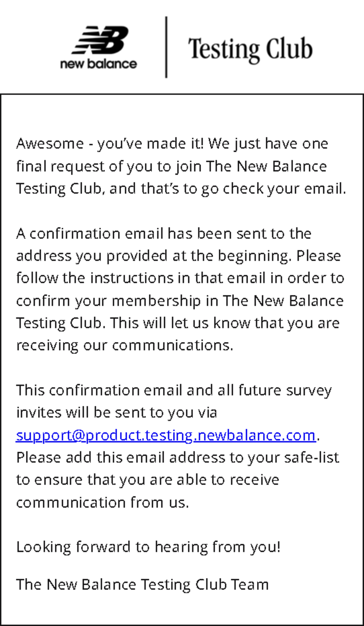The width and height of the screenshot is (364, 626).
Task: Click the line ending "go check your email."
Action: 181,189
